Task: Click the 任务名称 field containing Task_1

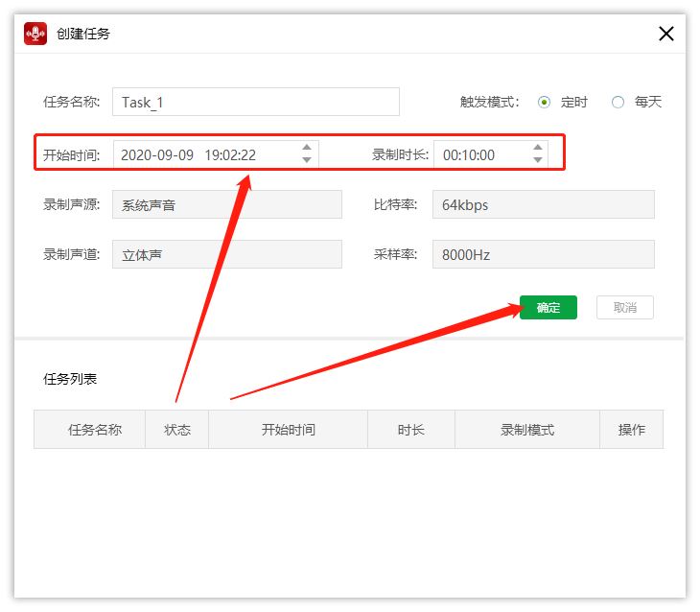Action: click(x=255, y=102)
